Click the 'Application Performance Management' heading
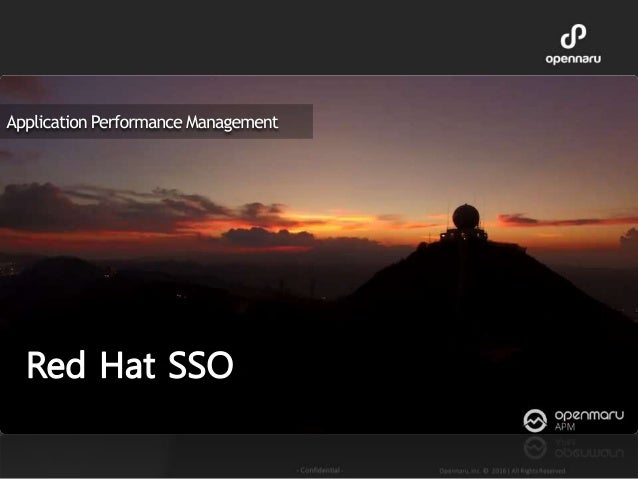 click(x=142, y=122)
